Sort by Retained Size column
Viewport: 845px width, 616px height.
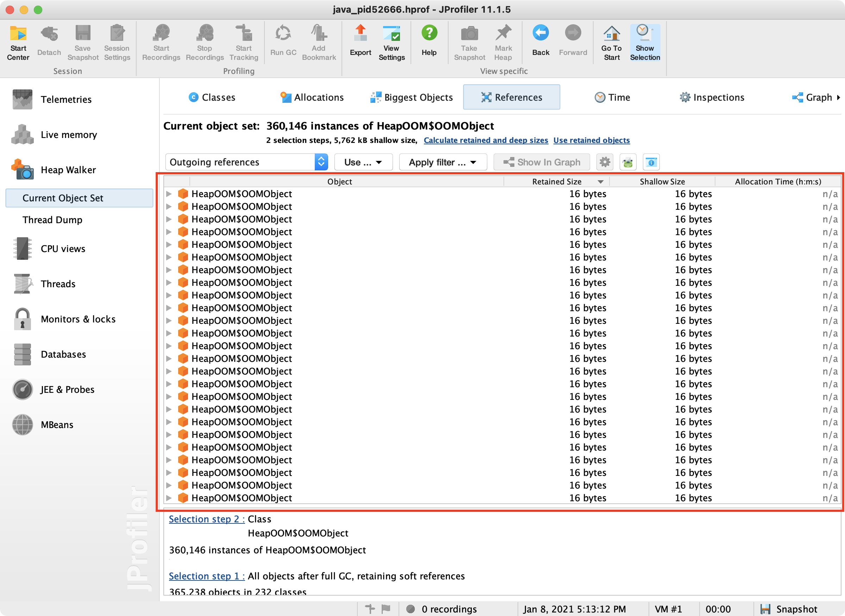pyautogui.click(x=557, y=182)
